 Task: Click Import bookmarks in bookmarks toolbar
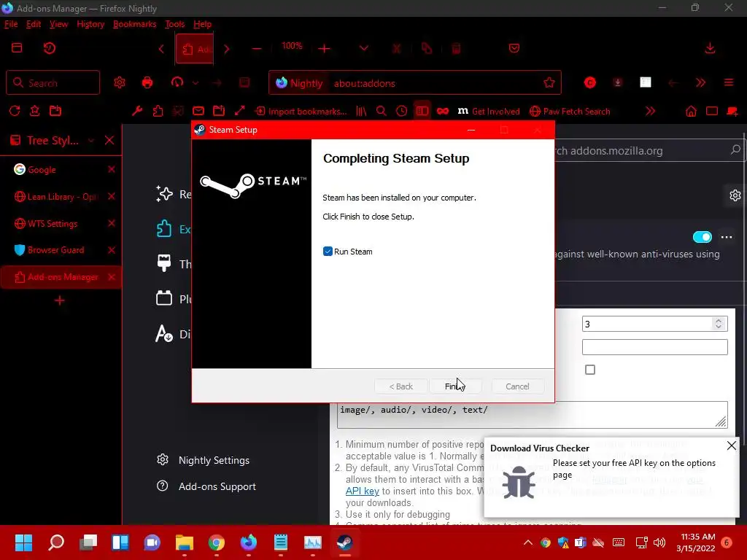pos(301,111)
